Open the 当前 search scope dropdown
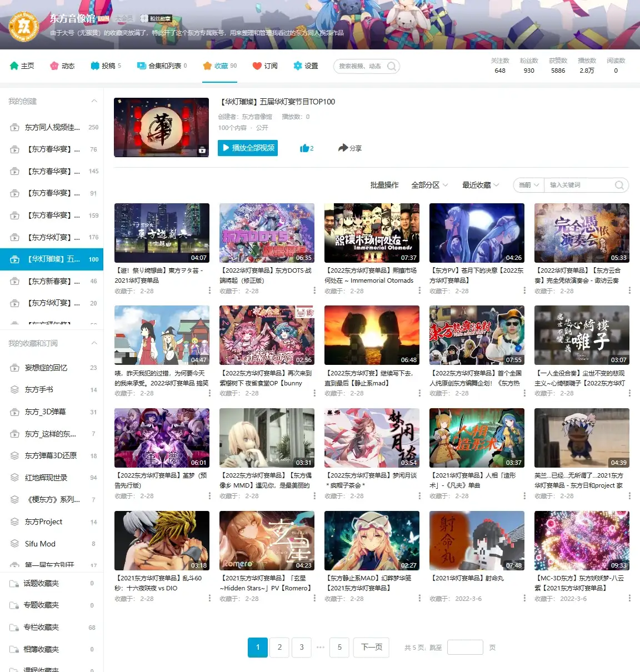The image size is (640, 672). coord(529,185)
